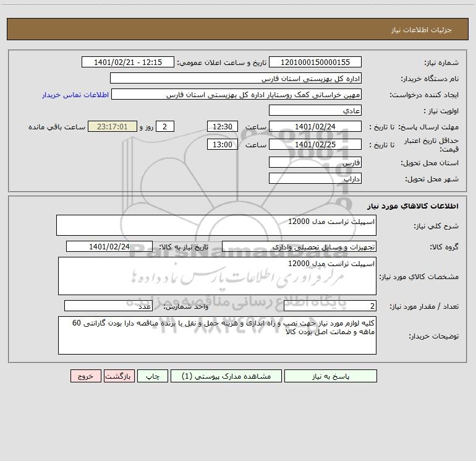Click the announcement date 1401/02/21 field
The image size is (476, 461).
pos(128,62)
